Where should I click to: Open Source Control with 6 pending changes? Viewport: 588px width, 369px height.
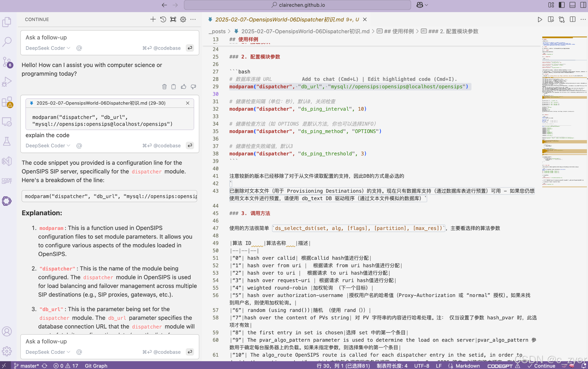point(7,62)
